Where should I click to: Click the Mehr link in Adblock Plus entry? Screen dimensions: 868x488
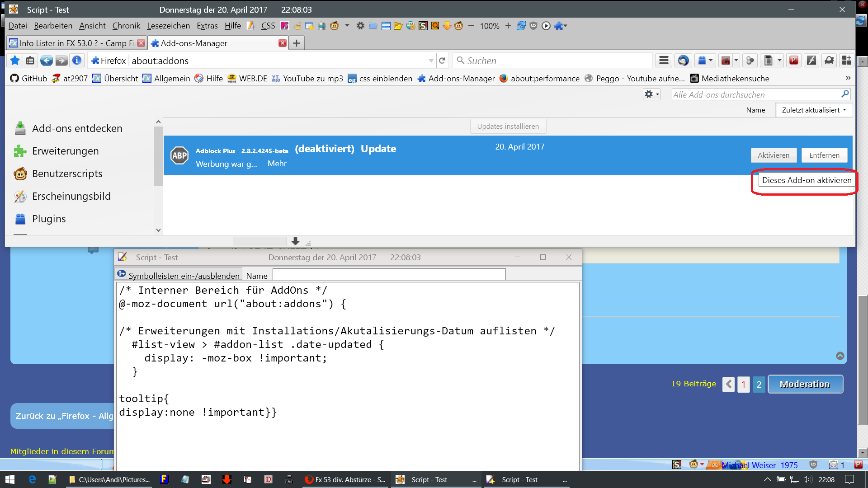click(277, 164)
